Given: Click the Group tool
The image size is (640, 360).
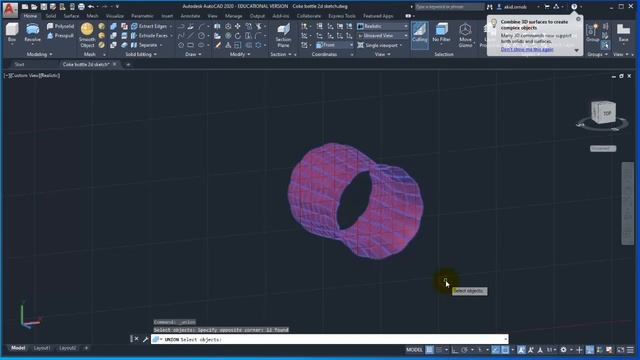Looking at the screenshot, I should [x=592, y=33].
